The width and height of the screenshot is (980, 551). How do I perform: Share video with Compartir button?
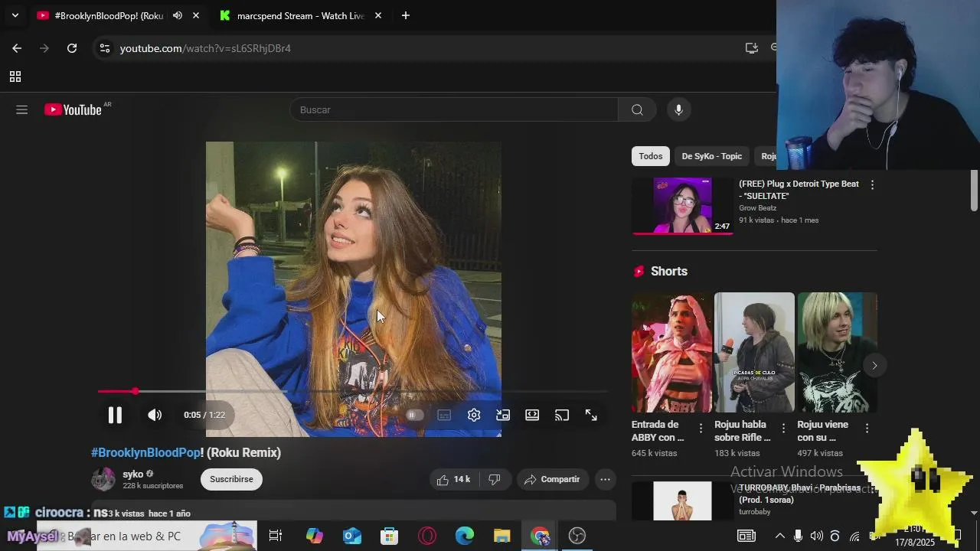point(552,479)
